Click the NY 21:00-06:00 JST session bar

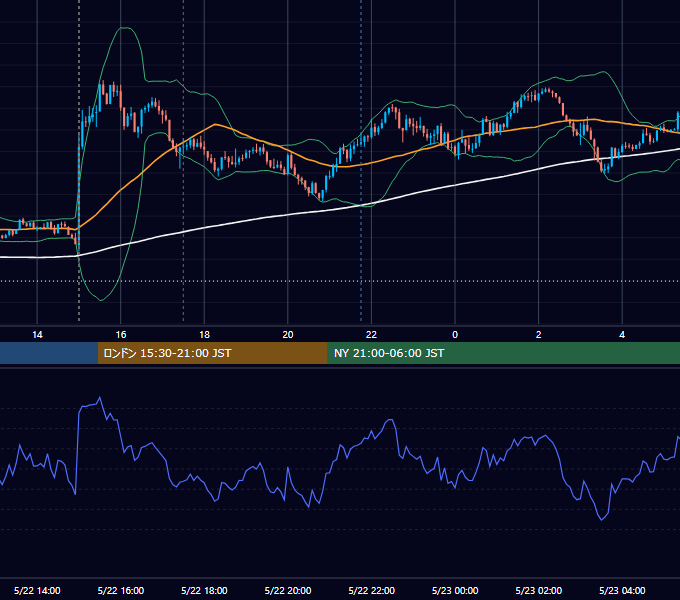pyautogui.click(x=503, y=353)
